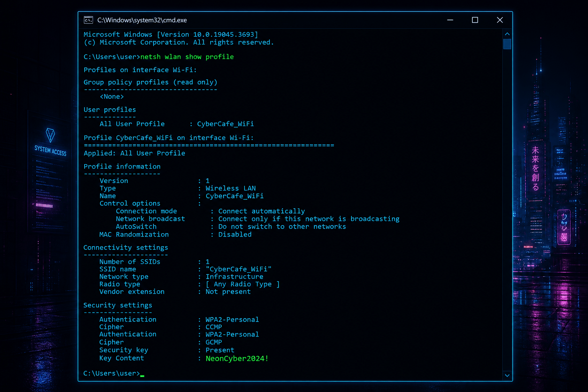Click the 'User profiles' heading
588x392 pixels.
pos(110,109)
